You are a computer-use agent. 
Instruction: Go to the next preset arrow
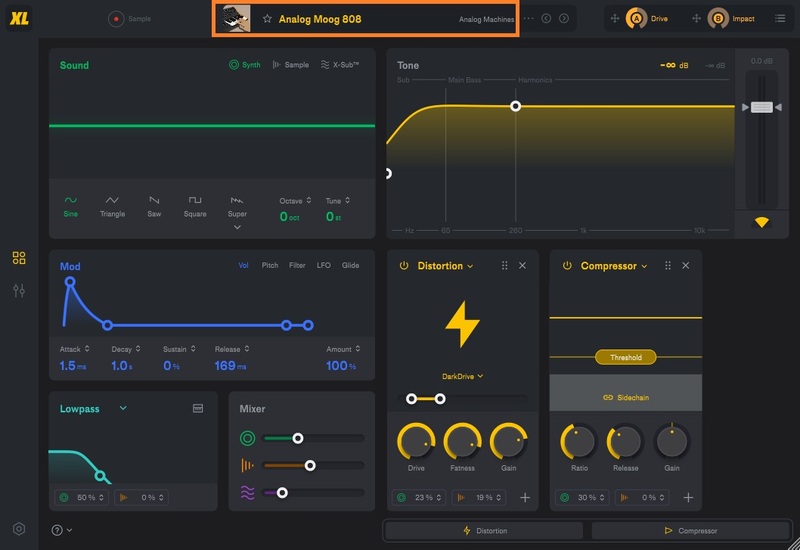pos(564,19)
